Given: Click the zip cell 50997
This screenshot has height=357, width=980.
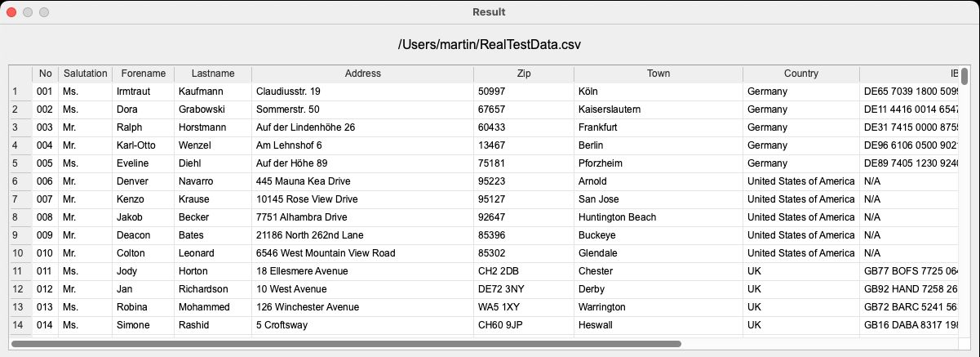Looking at the screenshot, I should point(523,91).
